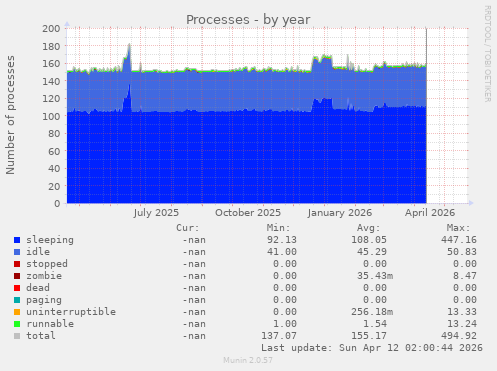This screenshot has height=371, width=497.
Task: Click the uninterruptible legend color swatch
Action: (x=17, y=312)
